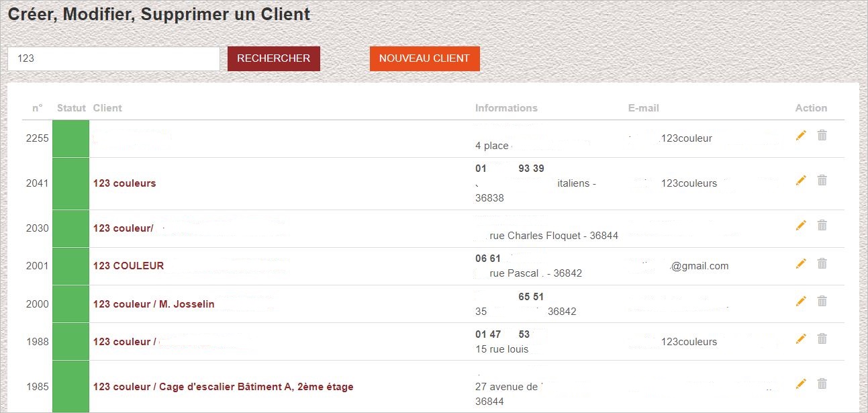Screen dimensions: 868x413
Task: Open Cage d'escalier Bâtiment A client
Action: pyautogui.click(x=223, y=387)
